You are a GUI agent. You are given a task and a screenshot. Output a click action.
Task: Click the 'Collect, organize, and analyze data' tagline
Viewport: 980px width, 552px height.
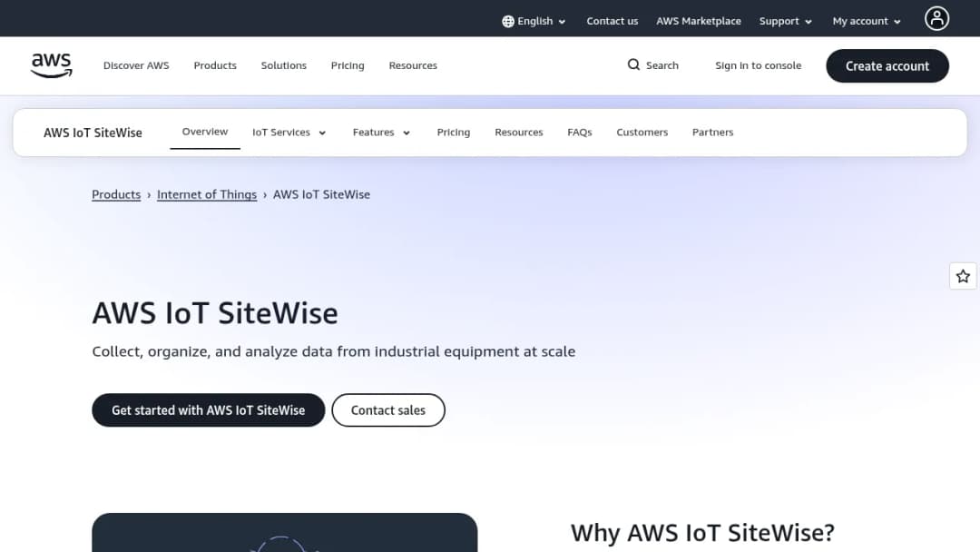click(x=334, y=351)
